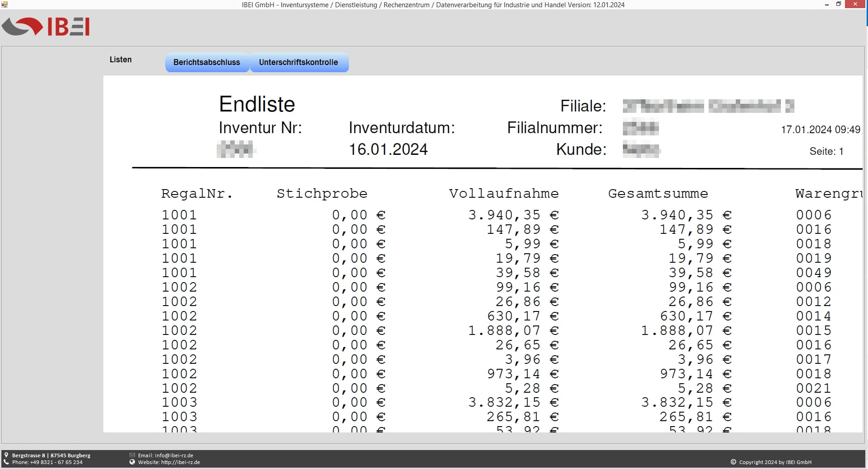This screenshot has height=469, width=868.
Task: Click the Copyright 2024 by IBEI GmbH text
Action: (775, 462)
